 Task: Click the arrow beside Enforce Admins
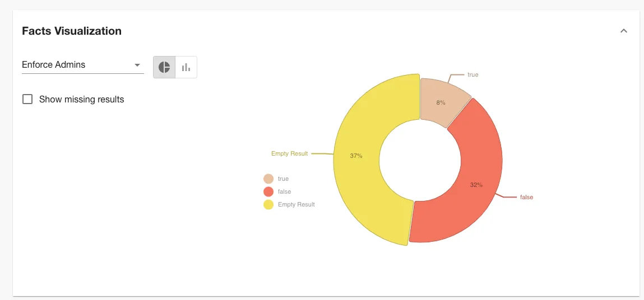click(137, 65)
